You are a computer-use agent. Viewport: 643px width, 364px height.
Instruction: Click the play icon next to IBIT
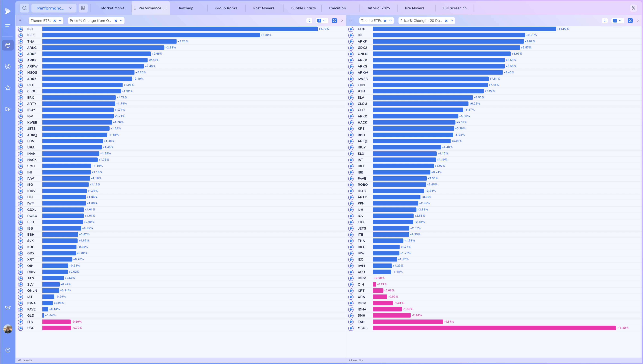click(21, 29)
